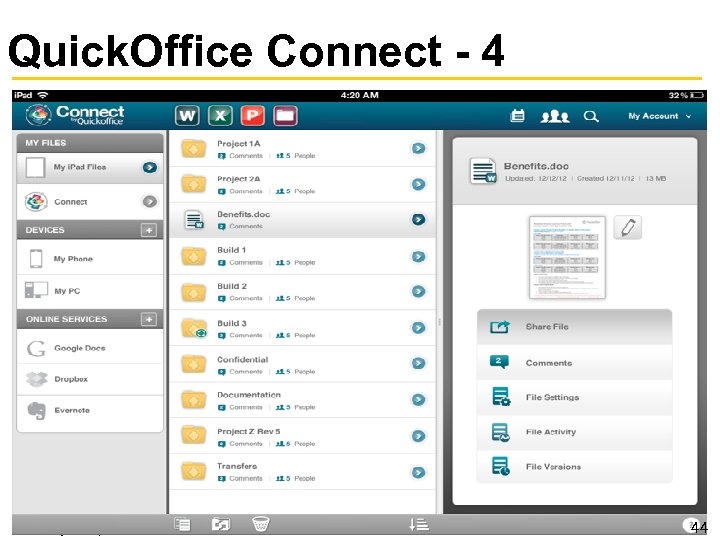
Task: Open Evernote service
Action: [90, 411]
